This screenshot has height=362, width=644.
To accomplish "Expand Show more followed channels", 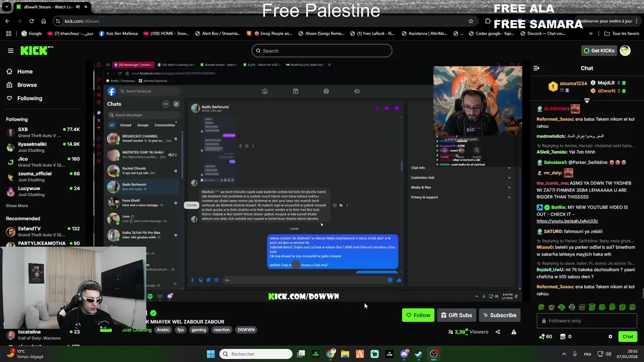I will 17,206.
